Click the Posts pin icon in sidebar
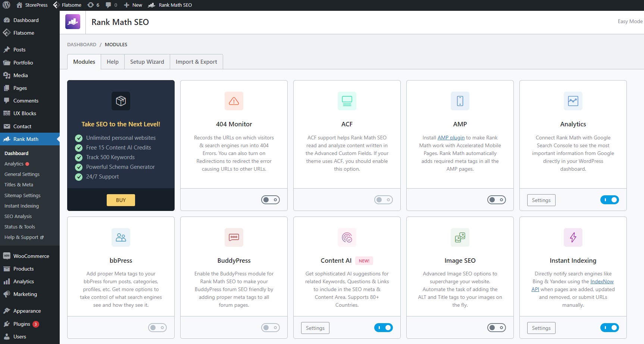Screen dimensions: 644x344 tap(7, 50)
